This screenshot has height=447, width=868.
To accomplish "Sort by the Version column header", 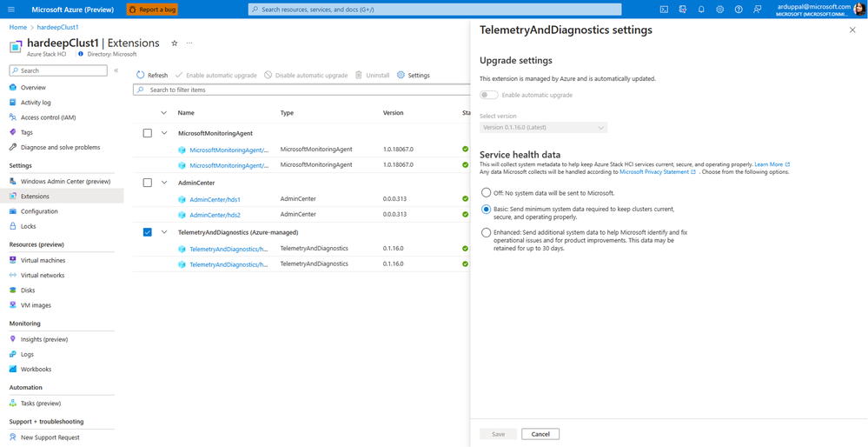I will click(x=393, y=112).
